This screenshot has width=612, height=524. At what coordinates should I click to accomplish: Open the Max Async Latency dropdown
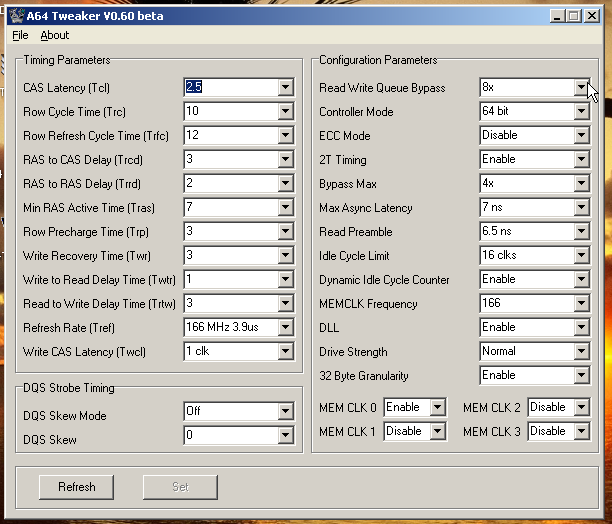click(x=582, y=207)
